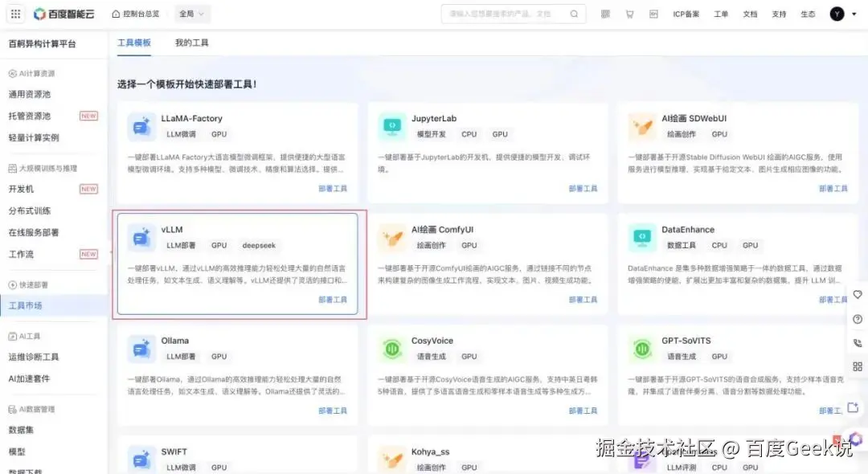Viewport: 868px width, 474px height.
Task: Click 部署工具 on AI绘画 ComfyUI card
Action: tap(583, 300)
